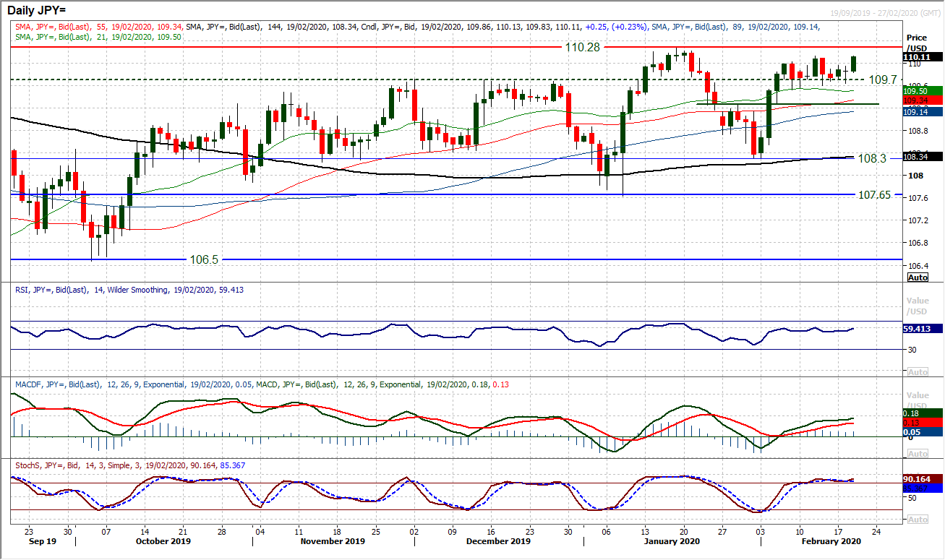Click the RSI panel 30 axis label

[x=912, y=350]
